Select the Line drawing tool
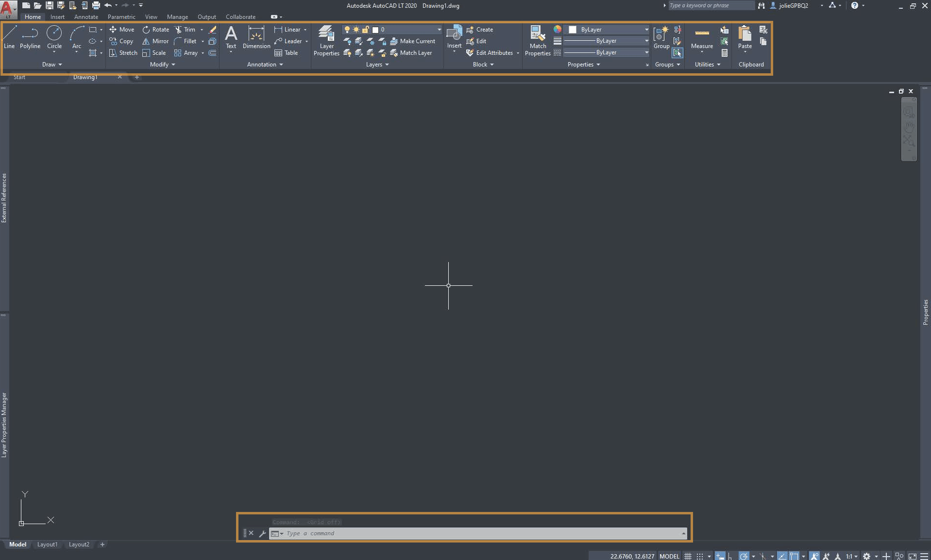Screen dimensions: 931x560 point(9,37)
